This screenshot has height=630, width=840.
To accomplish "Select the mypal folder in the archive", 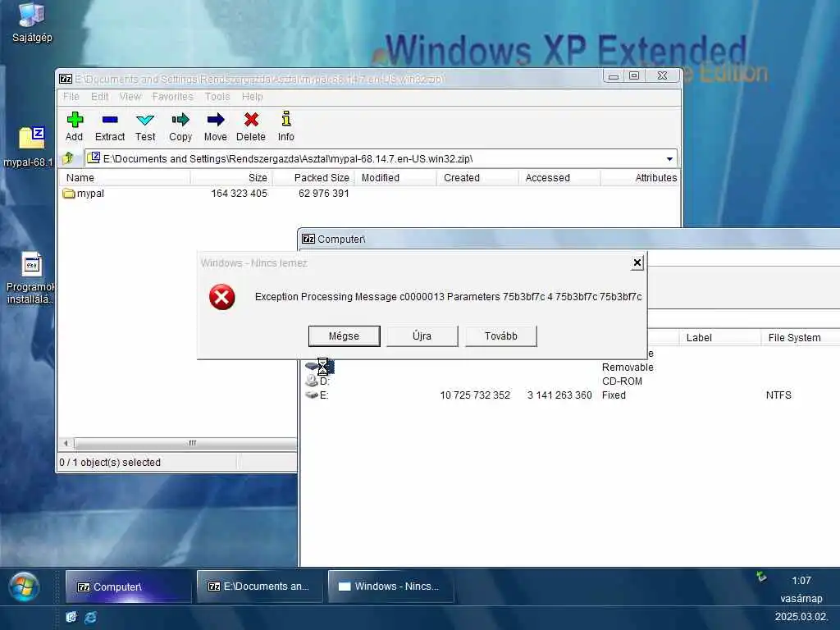I will (x=84, y=194).
